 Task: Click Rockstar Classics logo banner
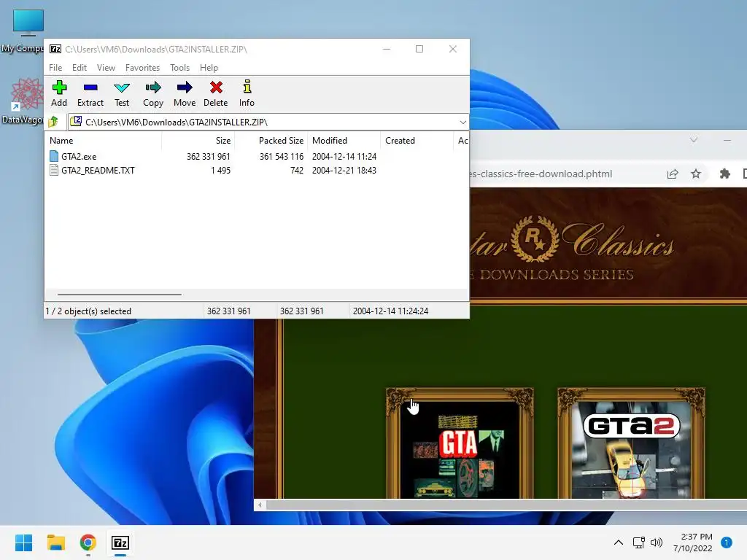tap(572, 248)
